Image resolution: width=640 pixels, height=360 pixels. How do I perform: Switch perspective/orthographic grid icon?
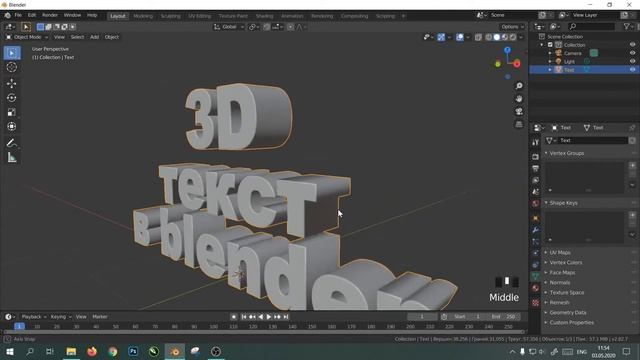(x=519, y=124)
